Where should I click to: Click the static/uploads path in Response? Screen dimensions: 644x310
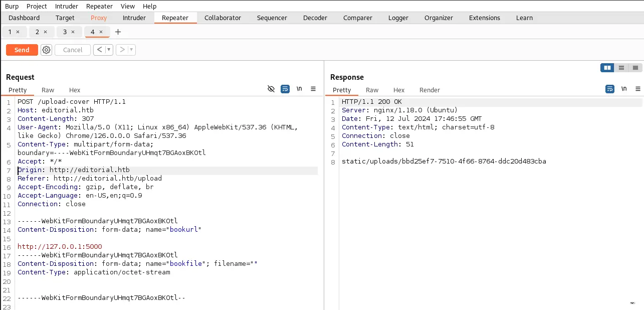point(444,161)
